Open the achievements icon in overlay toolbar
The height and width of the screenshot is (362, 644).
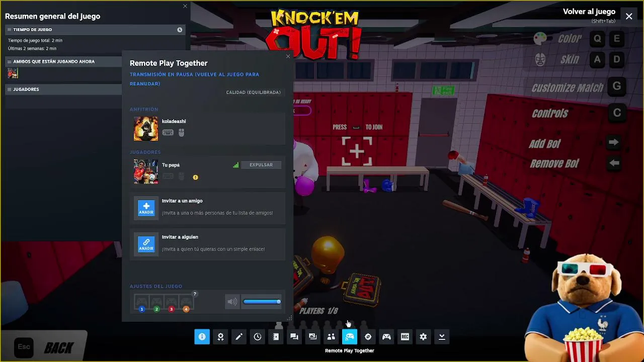click(x=220, y=337)
